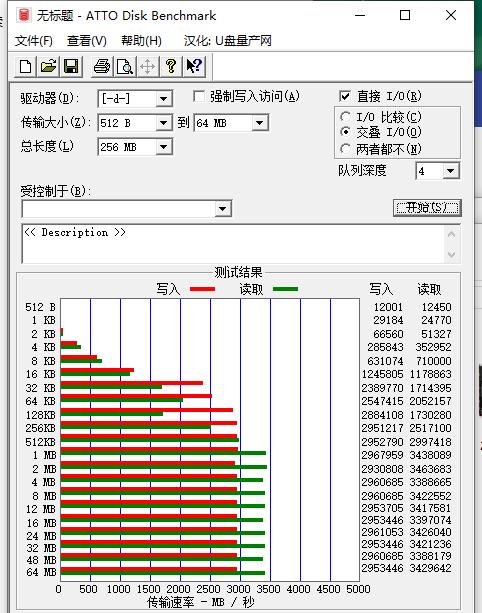This screenshot has height=613, width=482.
Task: Activate the context help arrow icon
Action: point(194,66)
